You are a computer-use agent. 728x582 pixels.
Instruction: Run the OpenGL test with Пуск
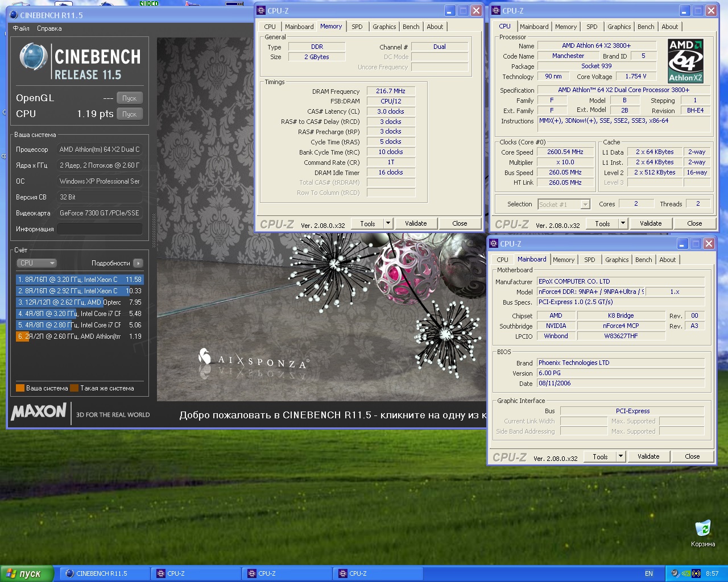(129, 98)
